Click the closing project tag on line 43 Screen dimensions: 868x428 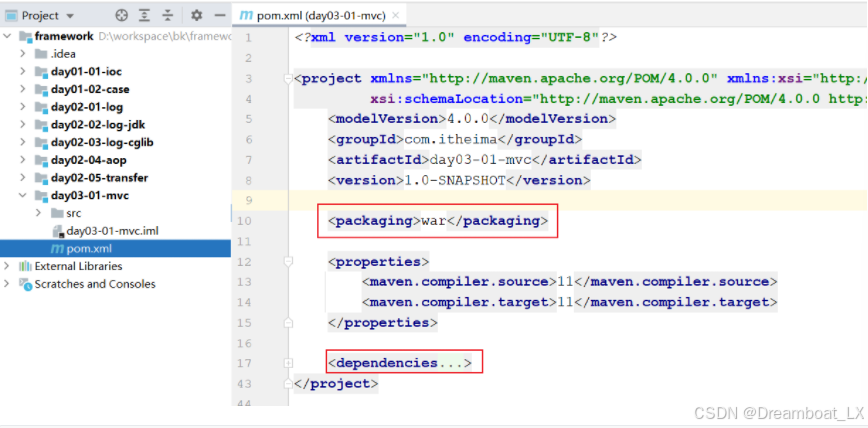point(336,383)
